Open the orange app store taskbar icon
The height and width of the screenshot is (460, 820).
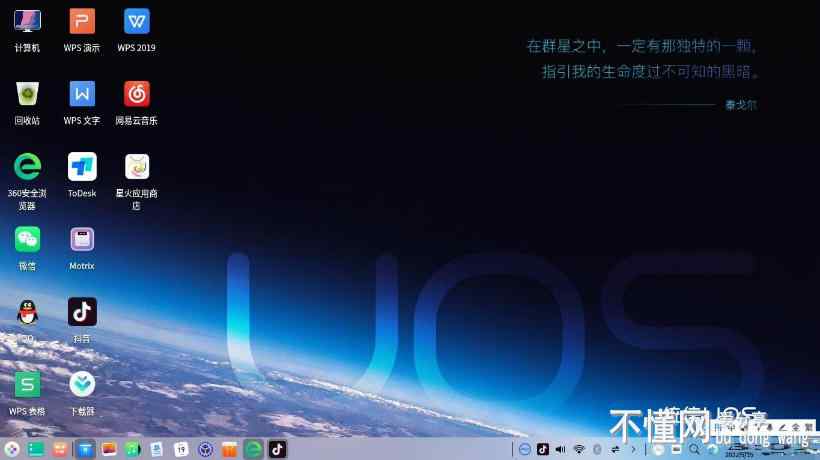point(230,449)
